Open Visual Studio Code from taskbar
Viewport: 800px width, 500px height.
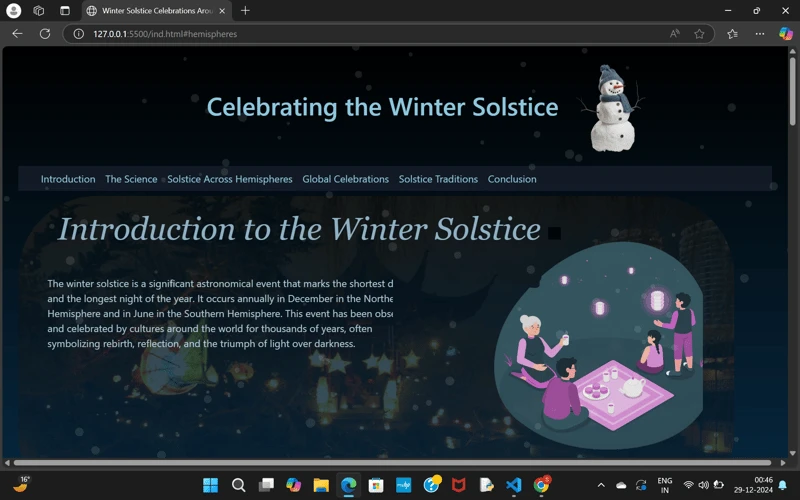tap(513, 485)
